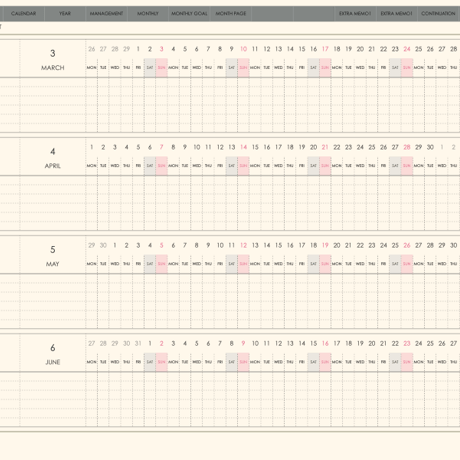460x460 pixels.
Task: Select date 7 Sunday in April row
Action: (162, 147)
